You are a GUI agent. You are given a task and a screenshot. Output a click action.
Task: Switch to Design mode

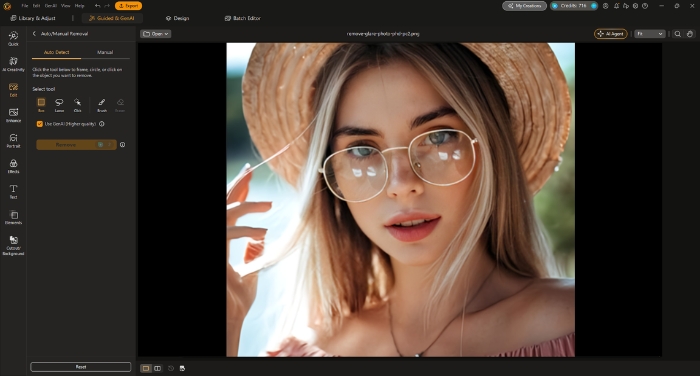(x=177, y=18)
